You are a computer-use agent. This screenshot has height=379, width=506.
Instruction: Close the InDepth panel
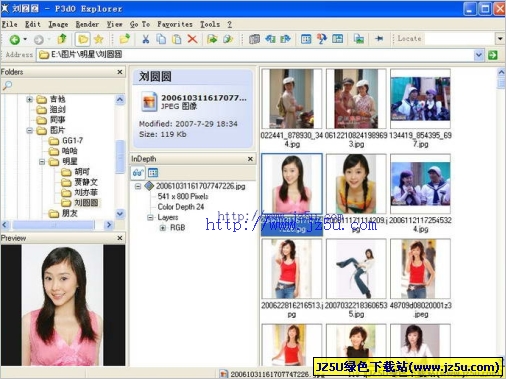coord(250,159)
